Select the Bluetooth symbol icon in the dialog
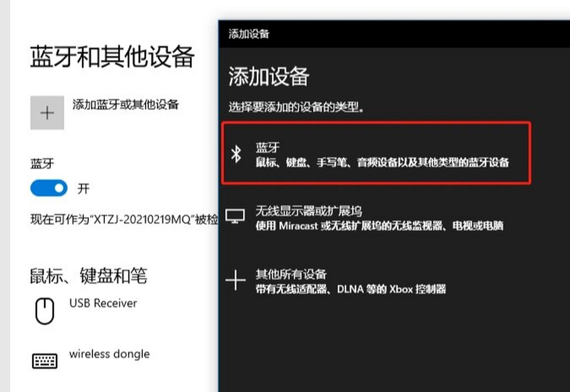This screenshot has width=570, height=392. coord(236,154)
